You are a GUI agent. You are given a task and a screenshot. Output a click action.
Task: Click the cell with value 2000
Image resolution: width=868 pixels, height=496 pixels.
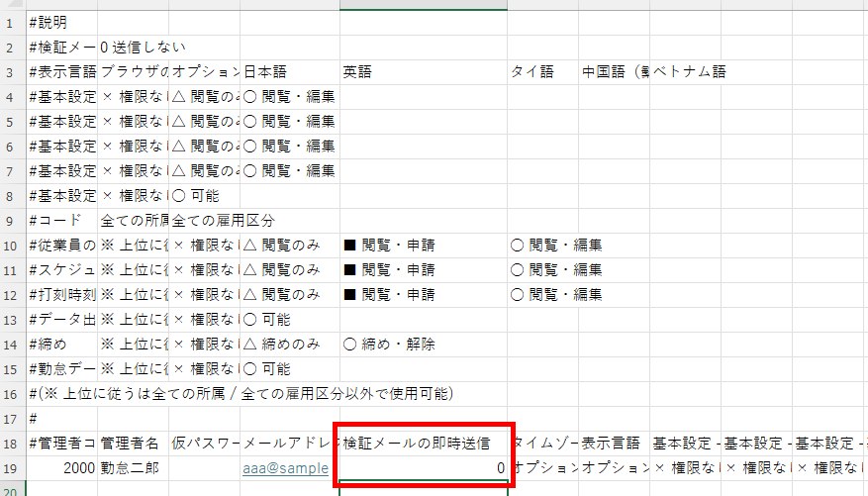click(62, 467)
